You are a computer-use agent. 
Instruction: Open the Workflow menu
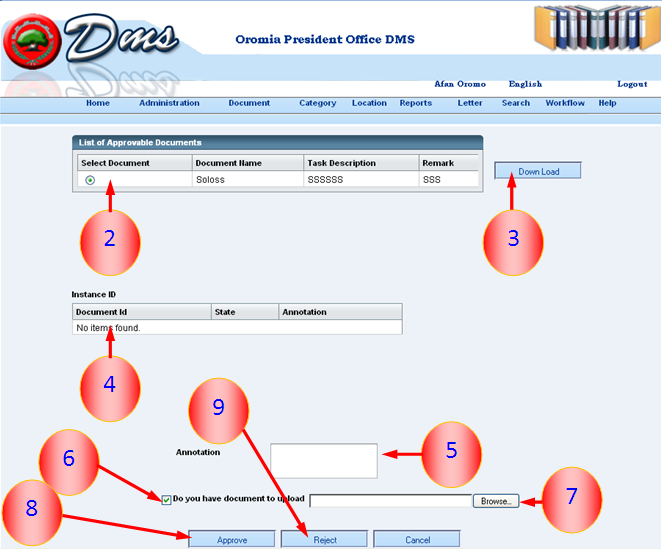pos(565,103)
